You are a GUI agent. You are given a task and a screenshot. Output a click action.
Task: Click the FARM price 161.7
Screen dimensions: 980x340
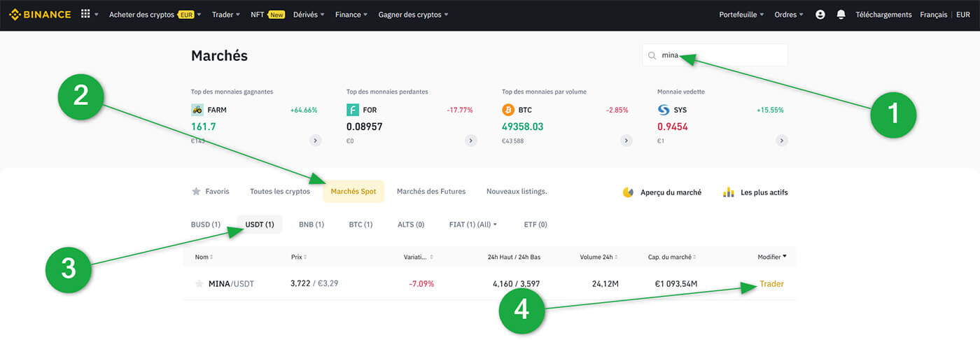tap(204, 127)
